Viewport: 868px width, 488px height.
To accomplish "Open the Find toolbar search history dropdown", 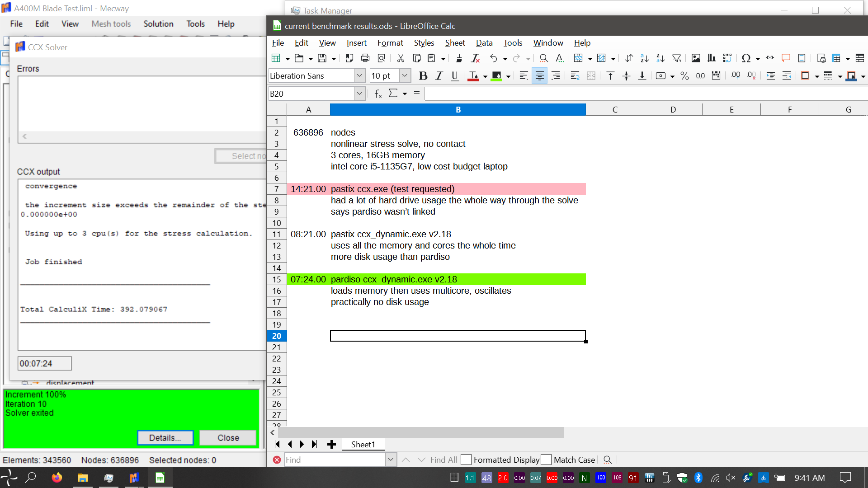I will click(391, 460).
